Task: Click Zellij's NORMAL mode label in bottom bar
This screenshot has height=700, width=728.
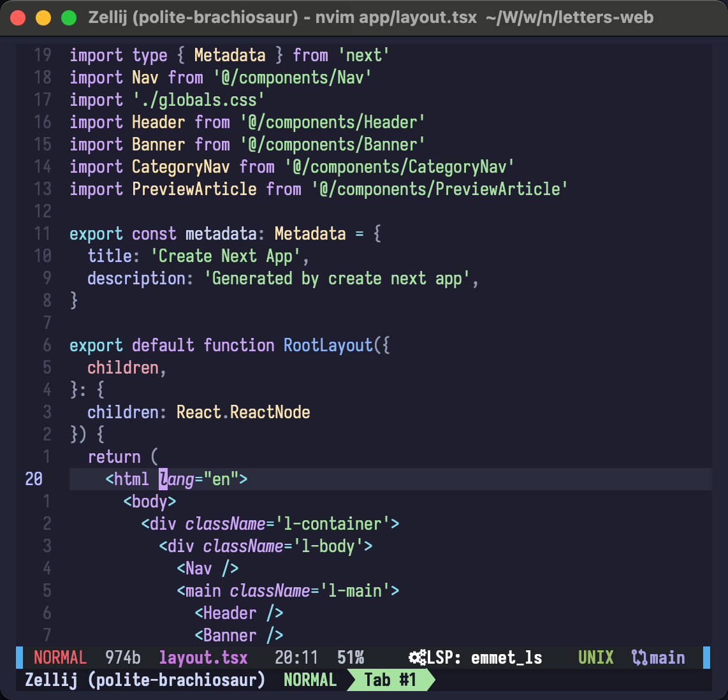Action: coord(310,680)
